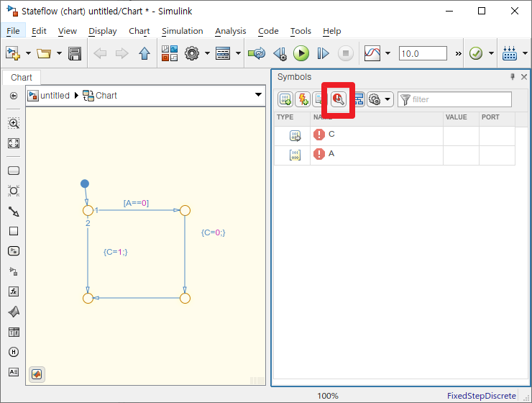Select the Truth Table palette tool
532x403 pixels.
point(14,332)
